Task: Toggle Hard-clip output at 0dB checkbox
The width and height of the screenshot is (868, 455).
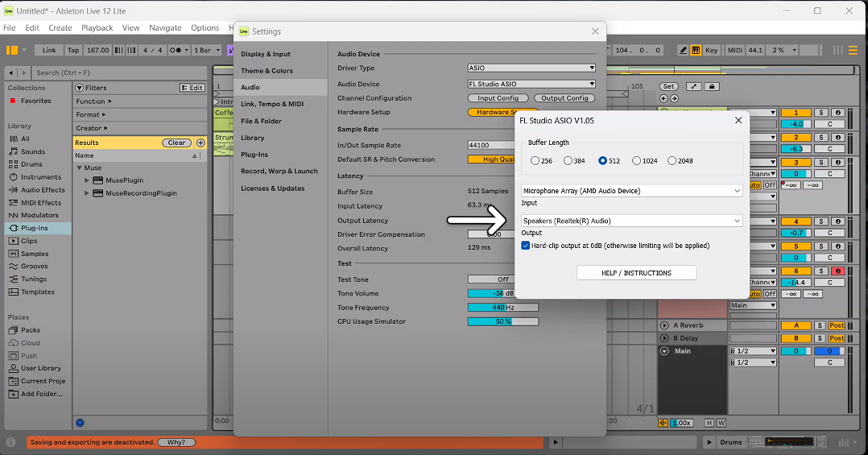Action: 525,245
